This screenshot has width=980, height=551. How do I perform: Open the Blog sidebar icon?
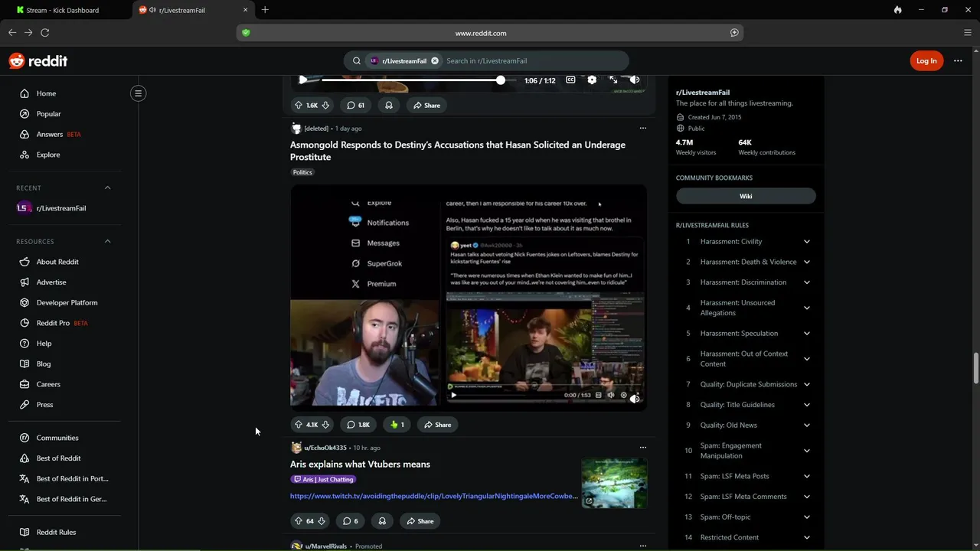coord(24,364)
